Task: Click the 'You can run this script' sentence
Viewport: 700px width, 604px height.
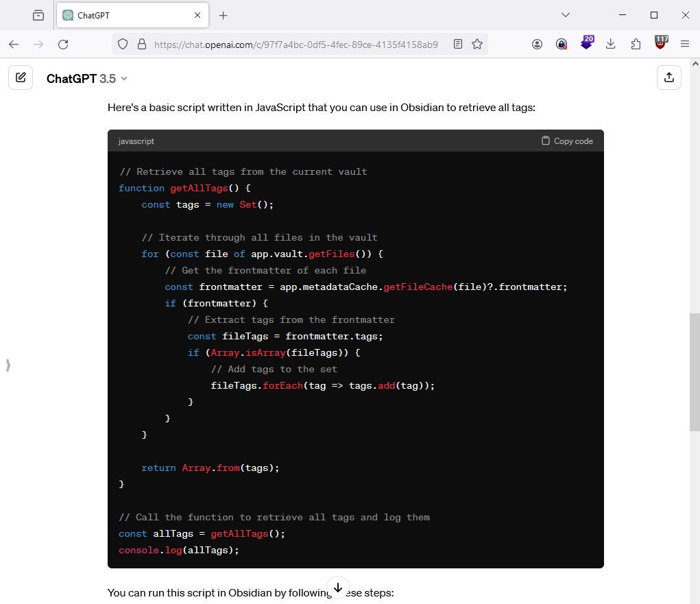Action: coord(251,593)
